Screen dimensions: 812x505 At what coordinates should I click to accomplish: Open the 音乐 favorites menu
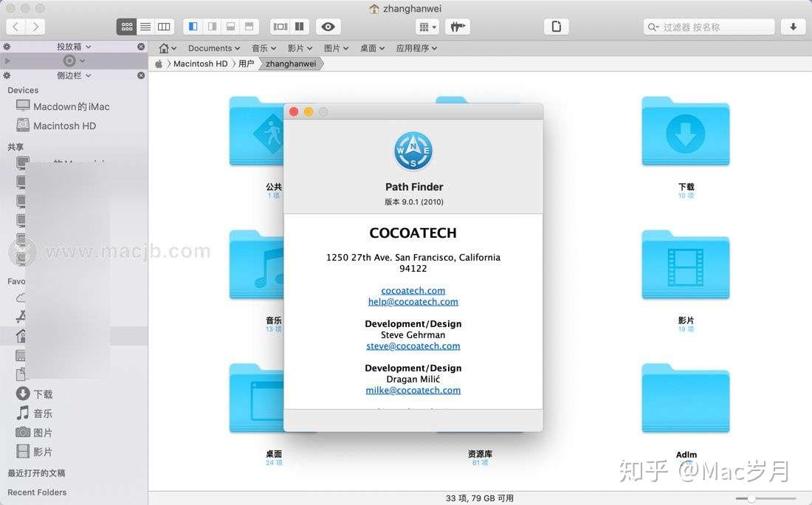coord(264,48)
